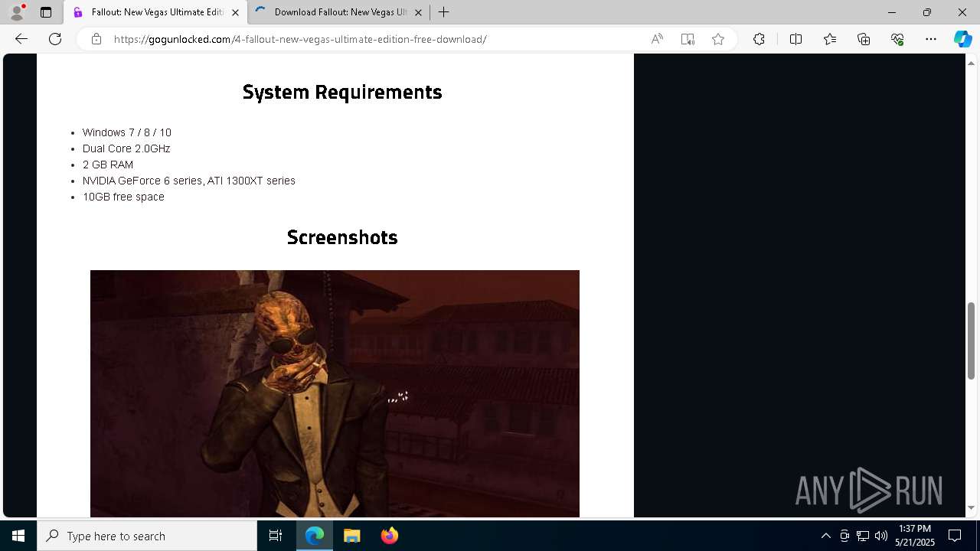Show hidden system tray icons
The height and width of the screenshot is (551, 980).
pyautogui.click(x=825, y=536)
